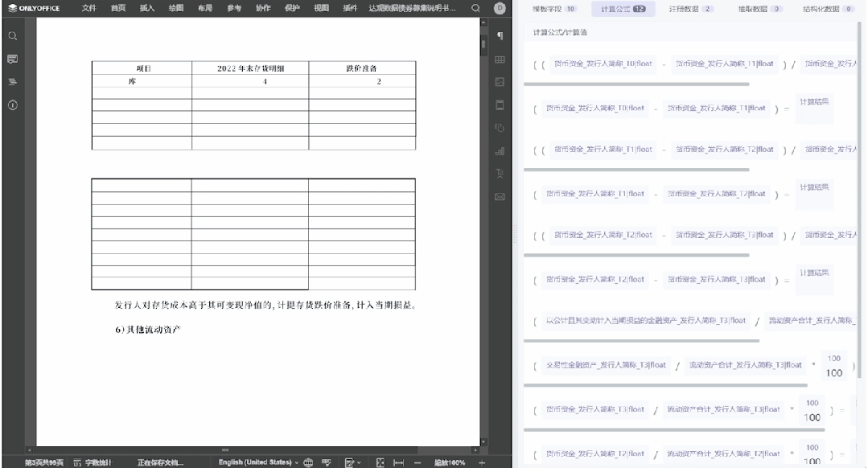Click the document title 达观数据债券募集说明书

point(413,8)
